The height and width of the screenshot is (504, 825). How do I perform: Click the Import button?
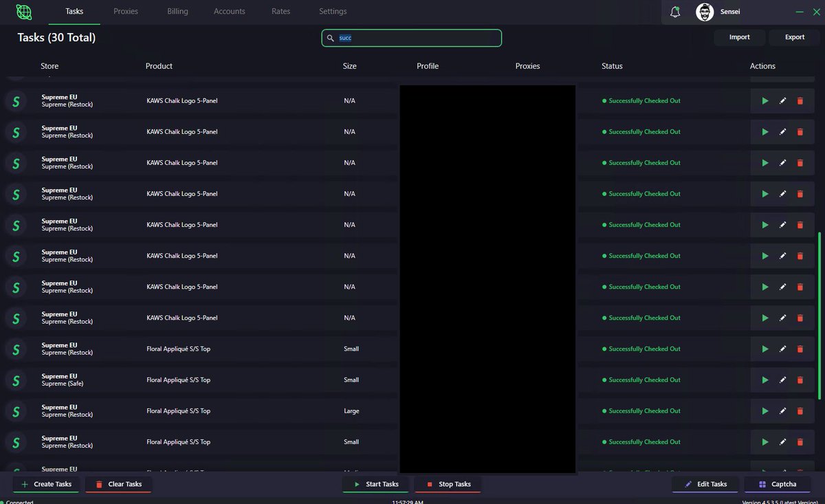[740, 37]
